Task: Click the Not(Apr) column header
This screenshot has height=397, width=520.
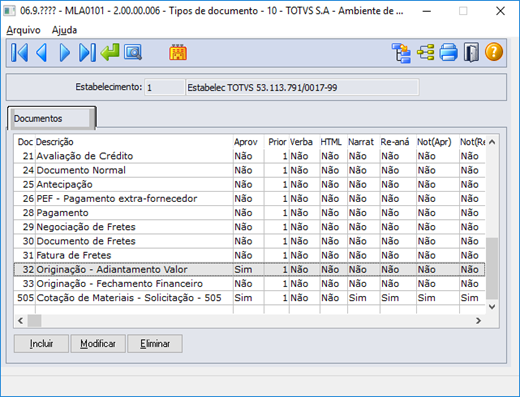Action: tap(437, 142)
